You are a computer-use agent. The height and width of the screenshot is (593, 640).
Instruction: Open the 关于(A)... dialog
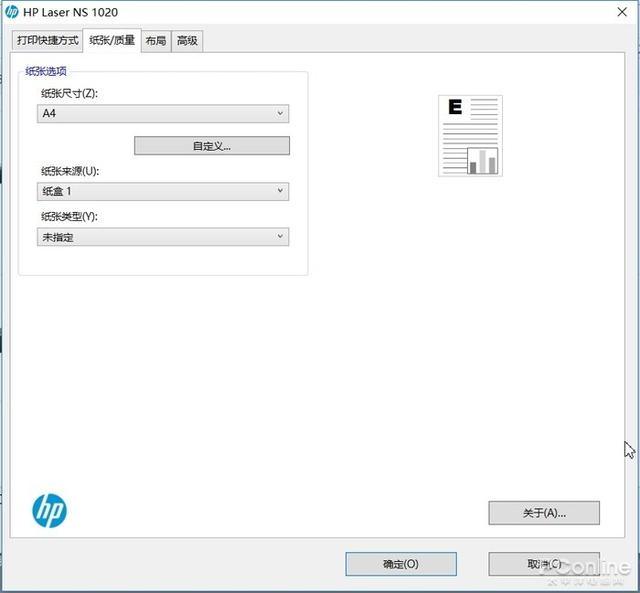(544, 513)
